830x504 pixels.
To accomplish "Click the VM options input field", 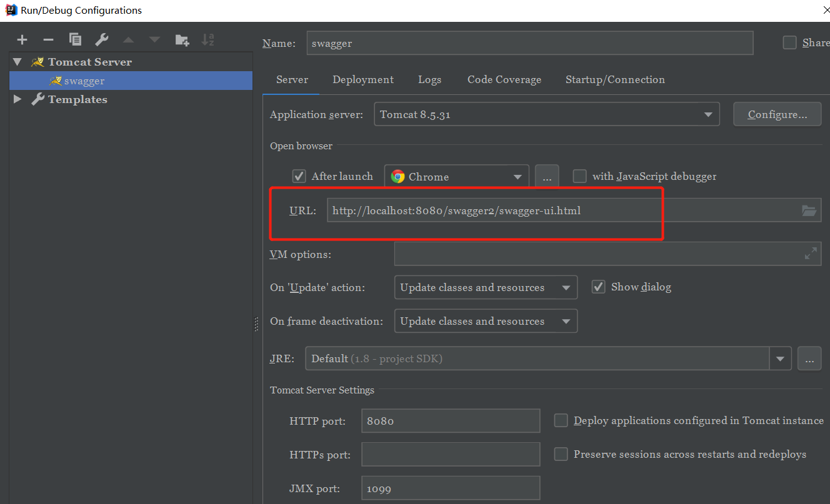I will tap(607, 254).
